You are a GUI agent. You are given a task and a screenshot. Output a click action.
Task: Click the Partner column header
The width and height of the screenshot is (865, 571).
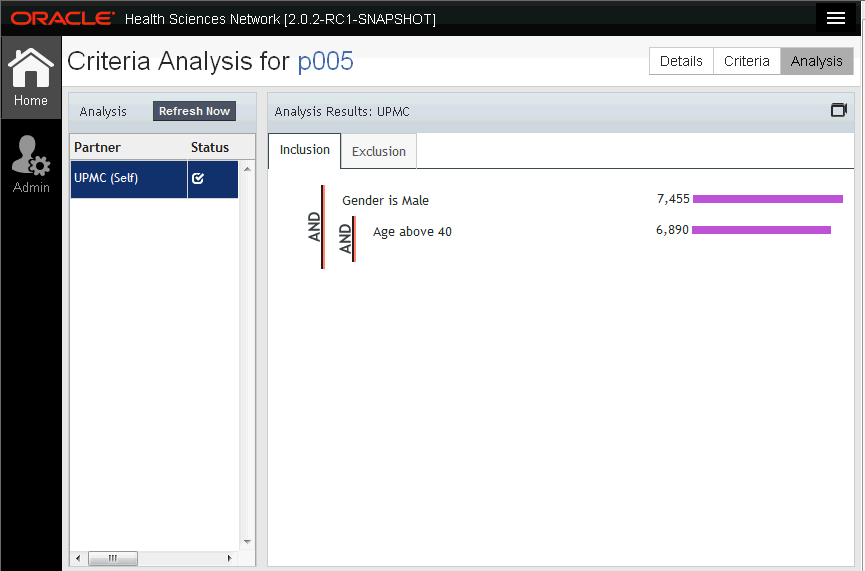[x=97, y=147]
